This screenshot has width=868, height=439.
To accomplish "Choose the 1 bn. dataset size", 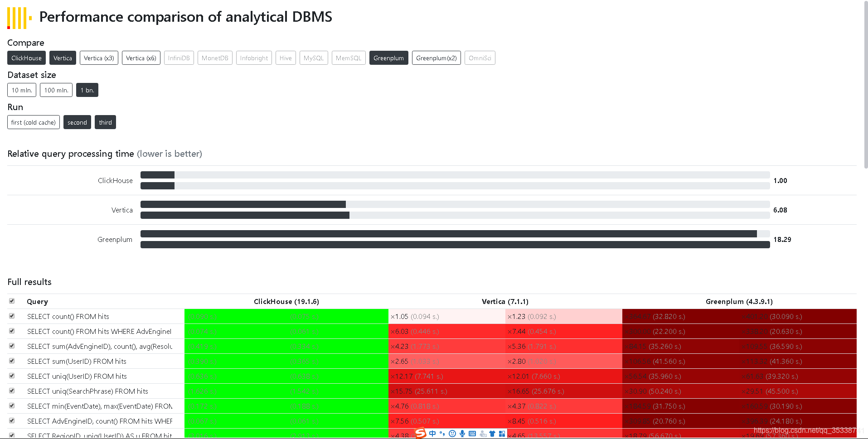I will click(x=87, y=90).
